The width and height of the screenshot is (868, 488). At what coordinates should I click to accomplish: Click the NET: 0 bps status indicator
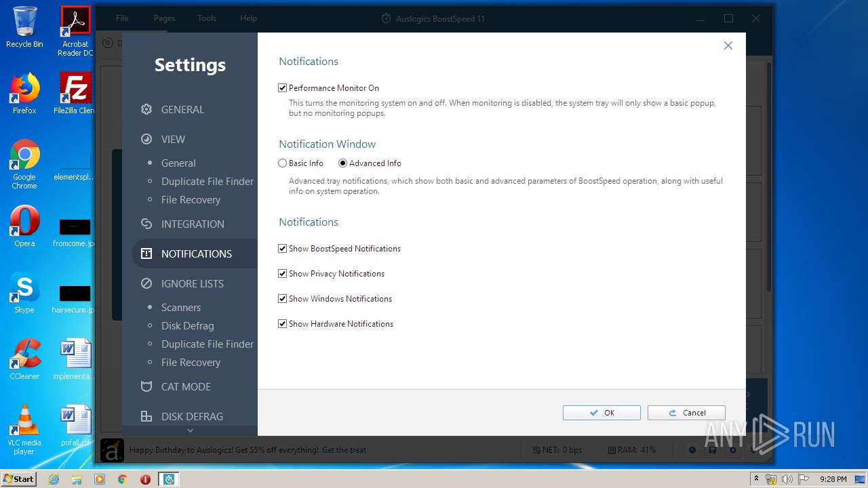(x=557, y=450)
